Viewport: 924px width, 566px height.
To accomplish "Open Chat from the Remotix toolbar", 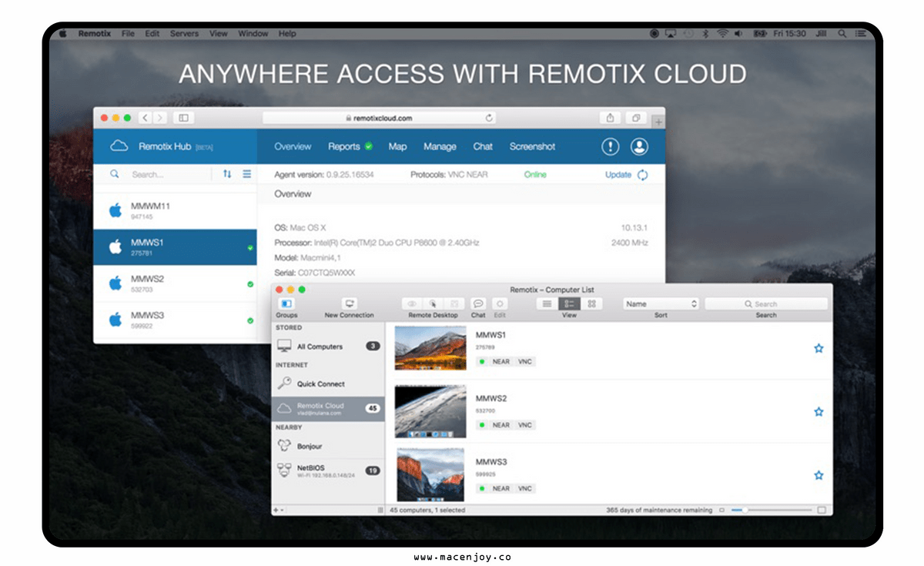I will click(x=478, y=304).
